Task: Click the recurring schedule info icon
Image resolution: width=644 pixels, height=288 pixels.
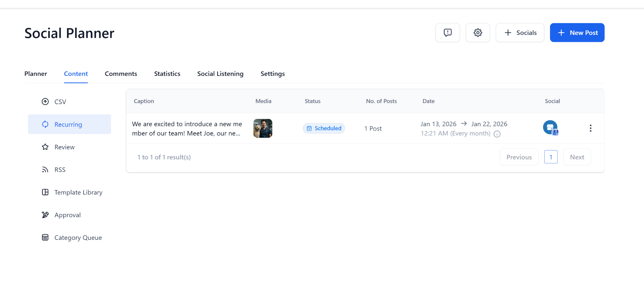Action: pos(497,134)
